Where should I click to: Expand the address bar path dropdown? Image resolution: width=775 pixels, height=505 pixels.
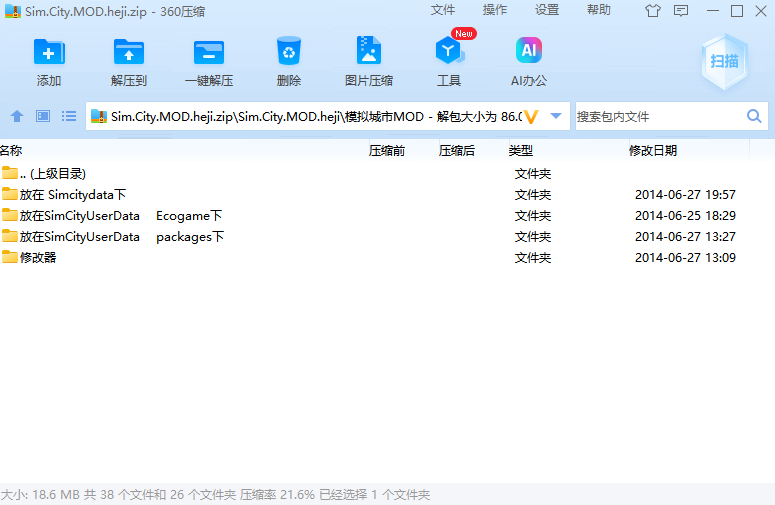tap(556, 116)
